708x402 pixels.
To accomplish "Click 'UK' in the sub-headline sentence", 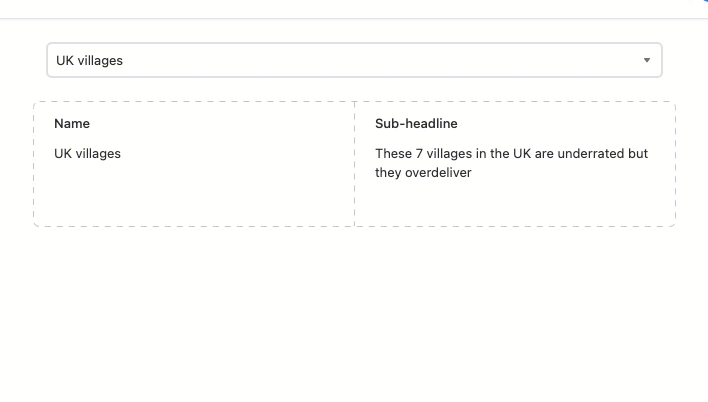I will [522, 154].
